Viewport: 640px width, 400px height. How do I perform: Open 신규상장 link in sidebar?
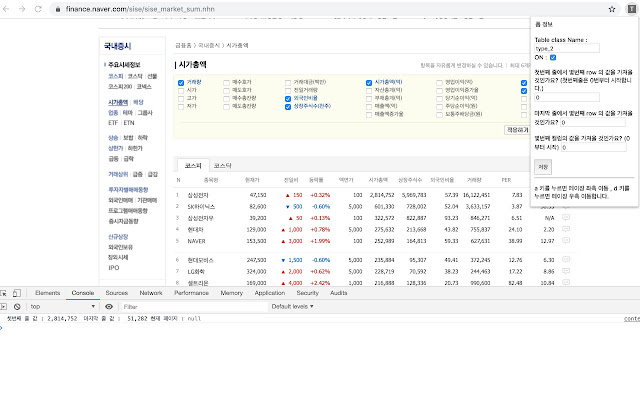pyautogui.click(x=118, y=237)
